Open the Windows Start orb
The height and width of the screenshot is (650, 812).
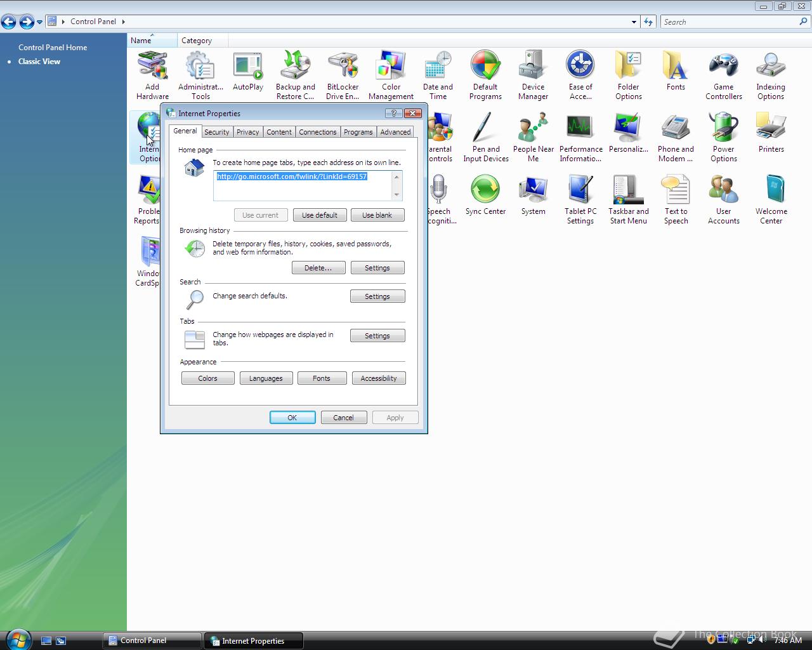point(18,639)
